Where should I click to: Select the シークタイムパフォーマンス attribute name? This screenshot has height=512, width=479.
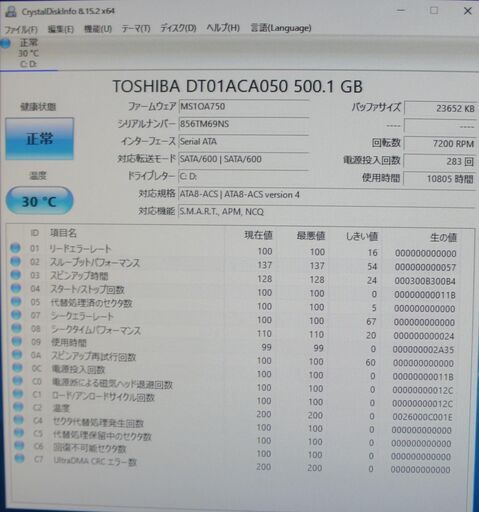click(96, 330)
